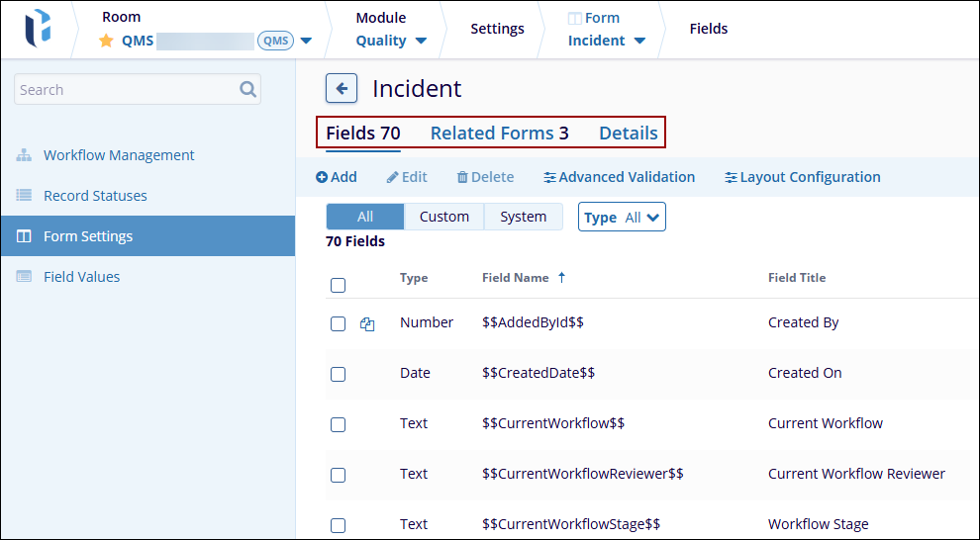Switch to the Related Forms tab

coord(499,133)
